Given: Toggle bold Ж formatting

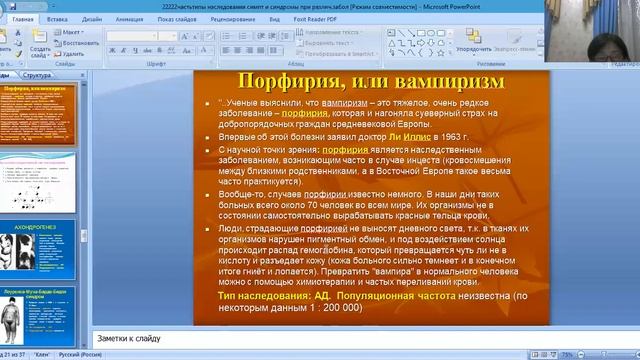Looking at the screenshot, I should pyautogui.click(x=112, y=51).
